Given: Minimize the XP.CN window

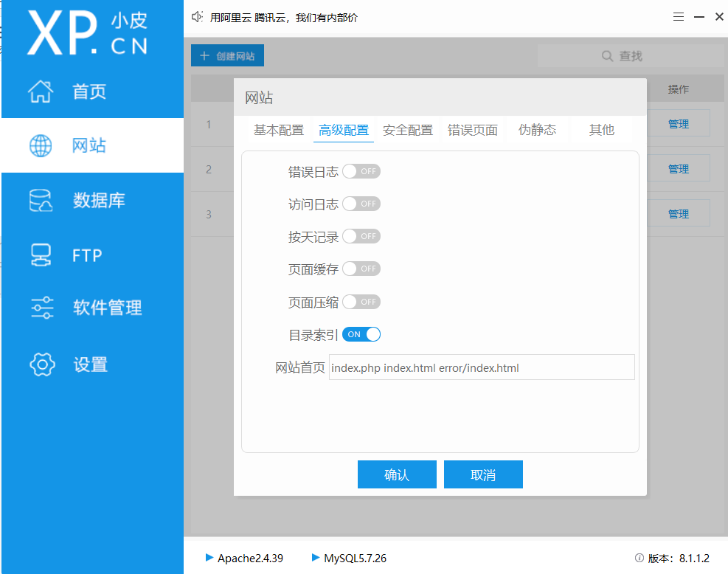Looking at the screenshot, I should (x=699, y=17).
